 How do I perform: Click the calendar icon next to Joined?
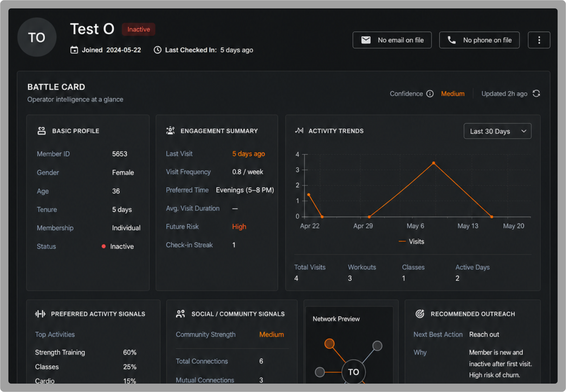pyautogui.click(x=74, y=50)
